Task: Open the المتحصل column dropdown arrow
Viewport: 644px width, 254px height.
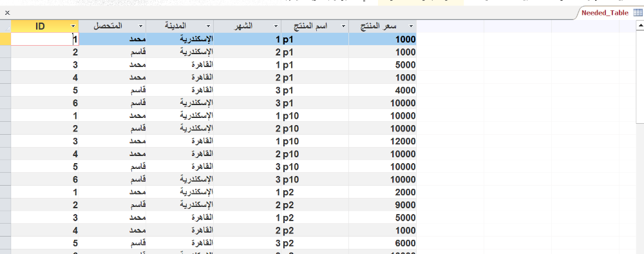Action: click(x=141, y=26)
